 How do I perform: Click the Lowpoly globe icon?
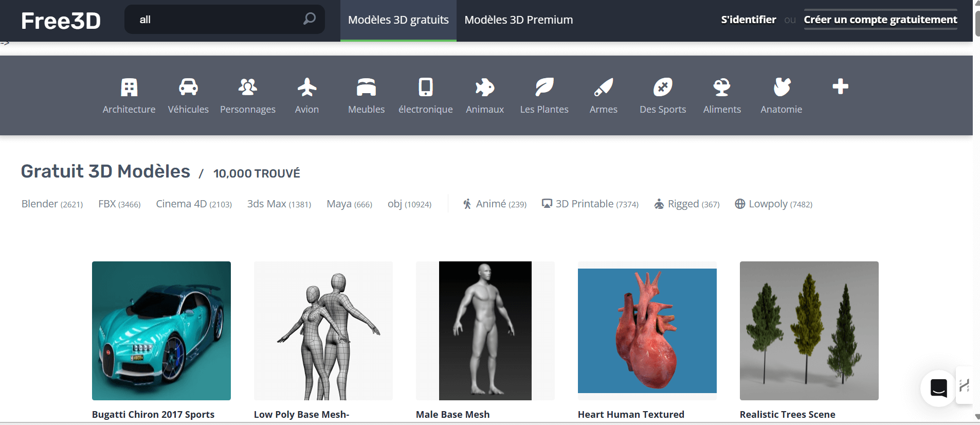point(740,204)
